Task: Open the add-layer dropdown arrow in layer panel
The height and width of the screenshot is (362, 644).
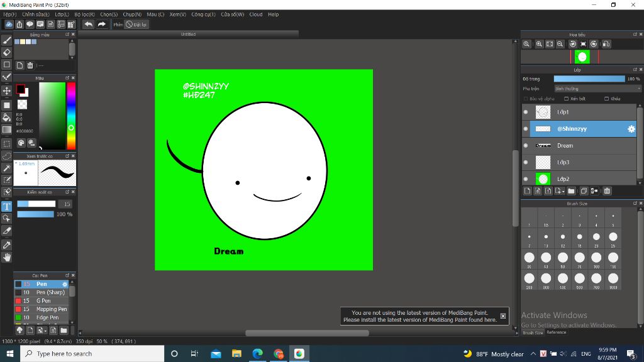Action: tap(559, 191)
